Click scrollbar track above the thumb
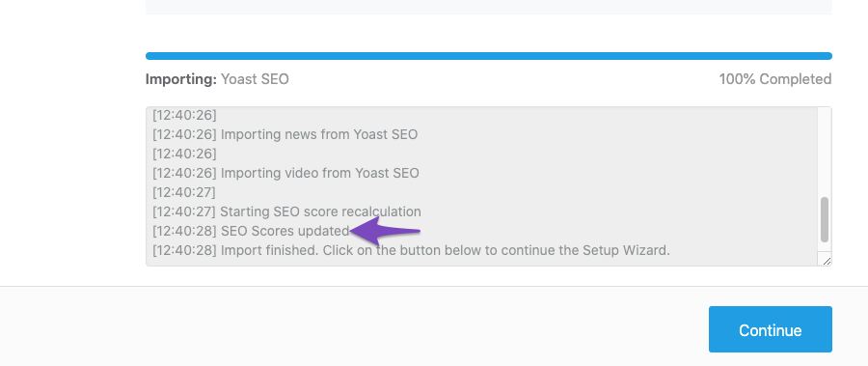 tap(825, 153)
